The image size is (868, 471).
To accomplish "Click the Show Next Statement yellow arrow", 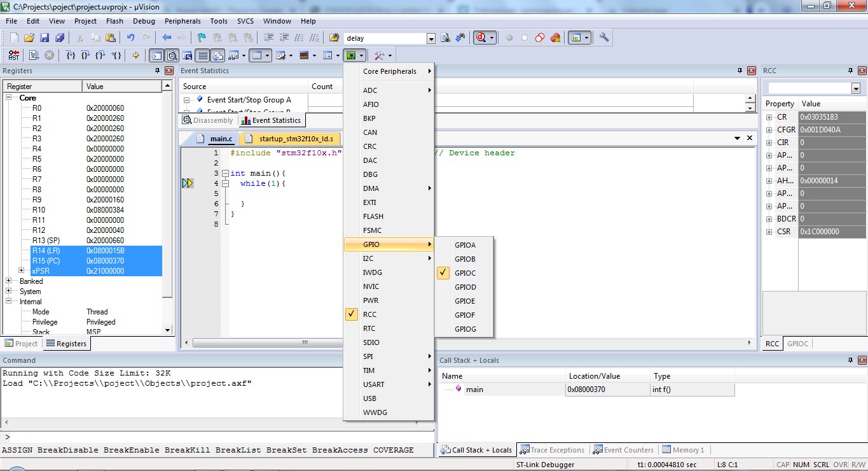I will [x=135, y=55].
